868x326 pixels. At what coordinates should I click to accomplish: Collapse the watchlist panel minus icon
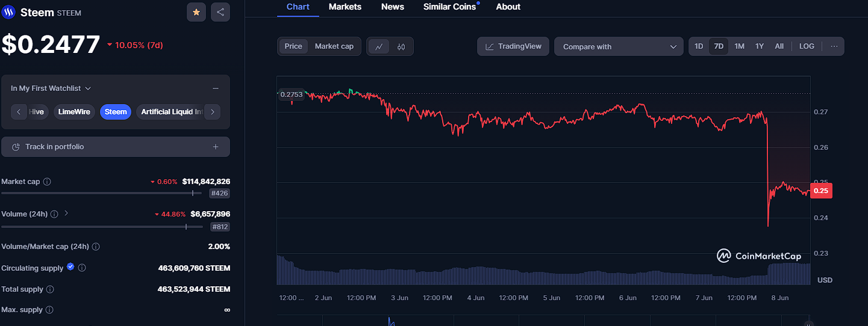click(216, 88)
